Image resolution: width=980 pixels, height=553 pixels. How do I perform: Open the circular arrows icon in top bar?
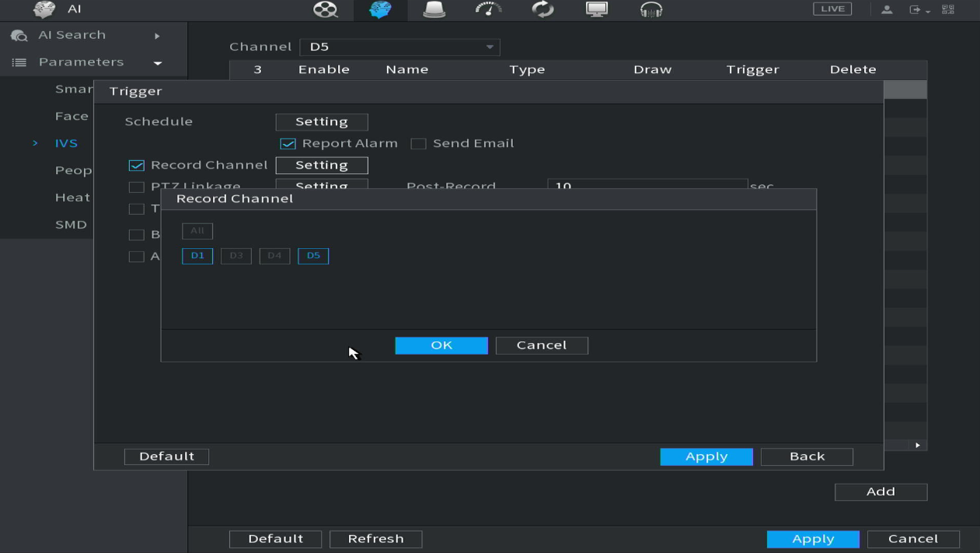542,9
